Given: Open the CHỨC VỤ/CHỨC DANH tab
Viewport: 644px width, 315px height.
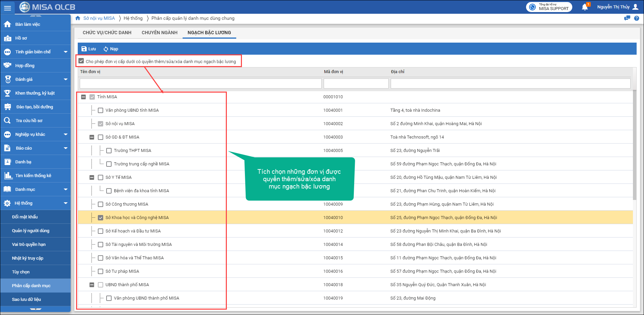Looking at the screenshot, I should click(107, 33).
